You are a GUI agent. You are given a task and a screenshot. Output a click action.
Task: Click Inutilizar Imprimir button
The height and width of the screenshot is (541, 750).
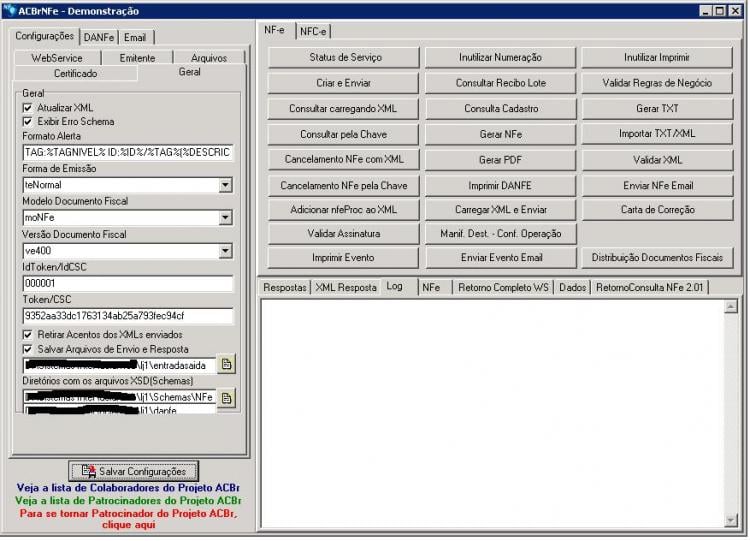coord(657,57)
